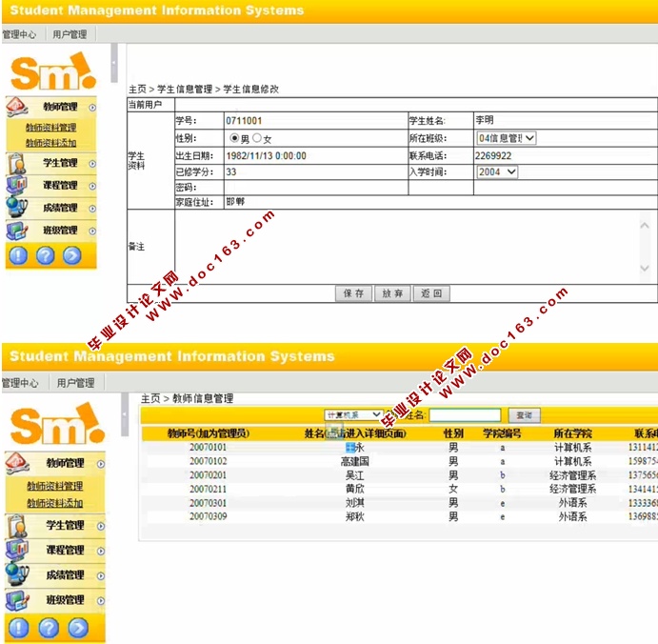Click class management icon in upper sidebar

click(x=17, y=230)
